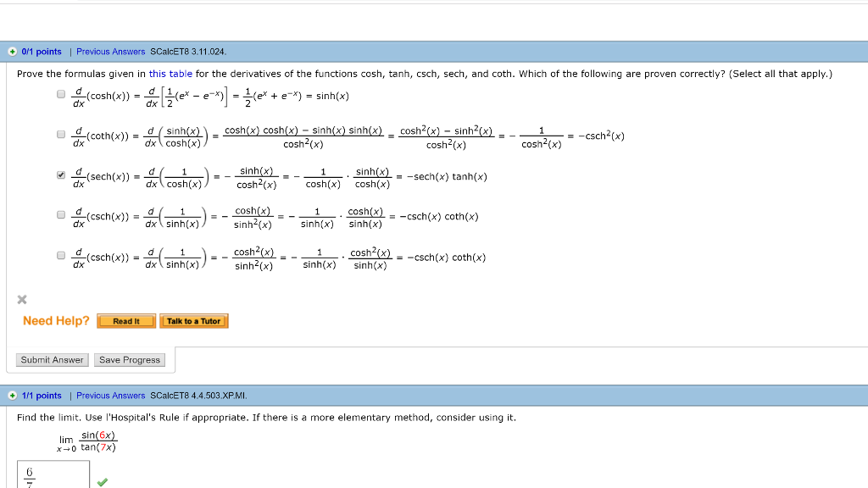Check the last csch(x) derivative option

pos(60,254)
